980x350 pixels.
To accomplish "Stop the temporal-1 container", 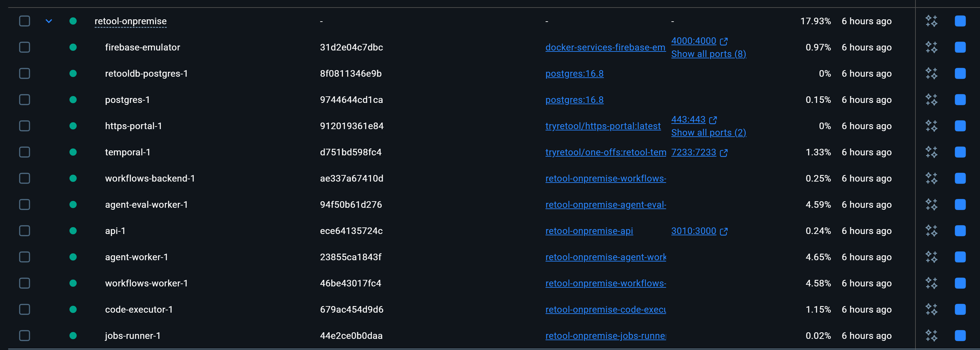I will 960,152.
